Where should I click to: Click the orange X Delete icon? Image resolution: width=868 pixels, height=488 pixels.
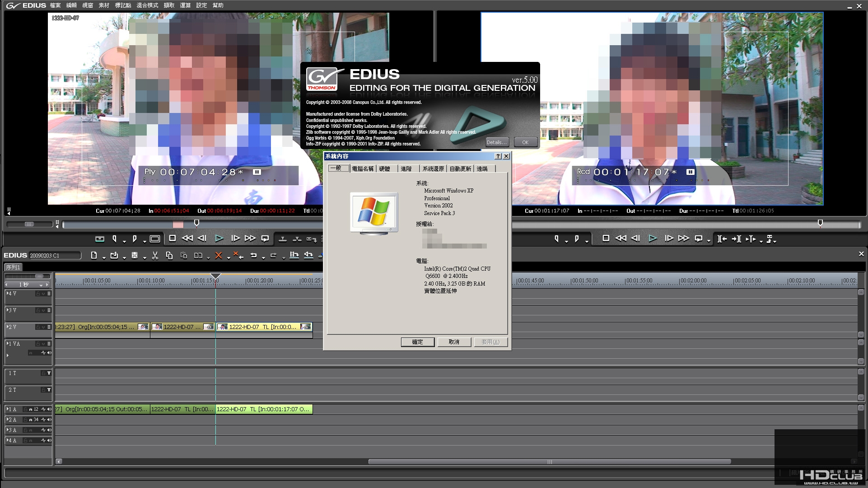(x=219, y=255)
